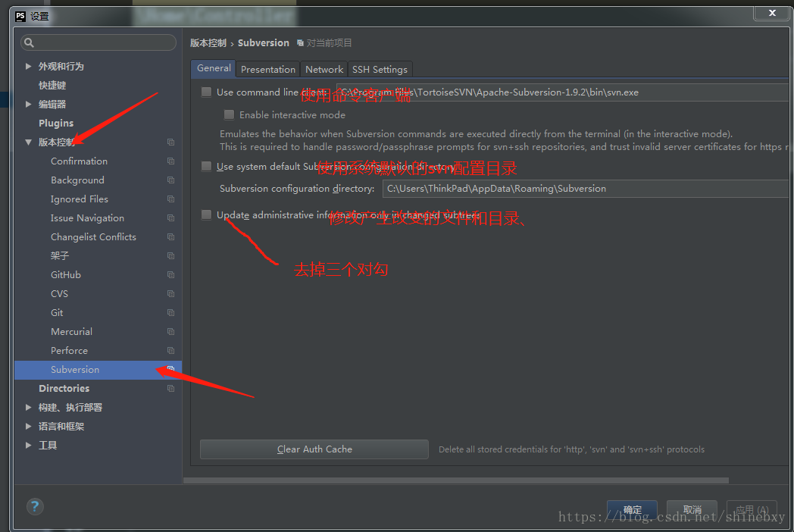Click the 取消 button
Viewport: 794px width, 532px height.
tap(692, 510)
